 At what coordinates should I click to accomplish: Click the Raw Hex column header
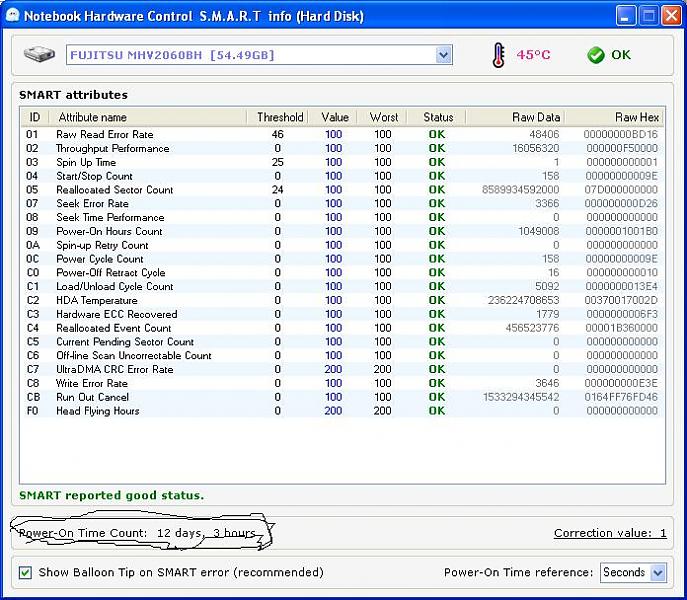pyautogui.click(x=636, y=117)
